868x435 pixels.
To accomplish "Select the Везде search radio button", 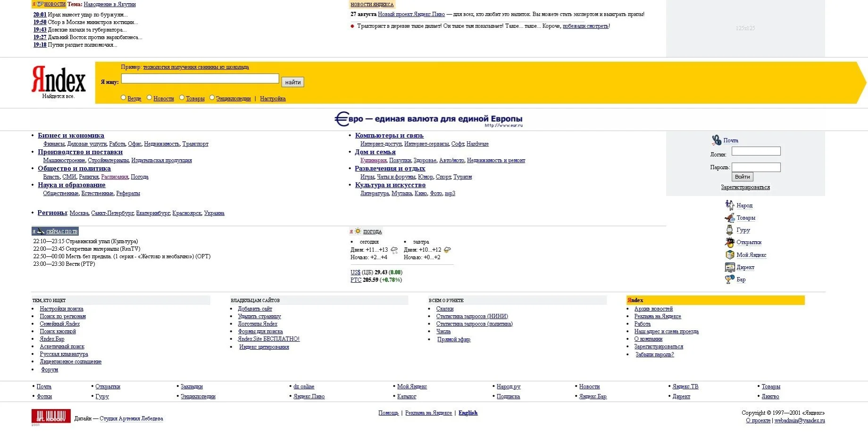I will [123, 98].
